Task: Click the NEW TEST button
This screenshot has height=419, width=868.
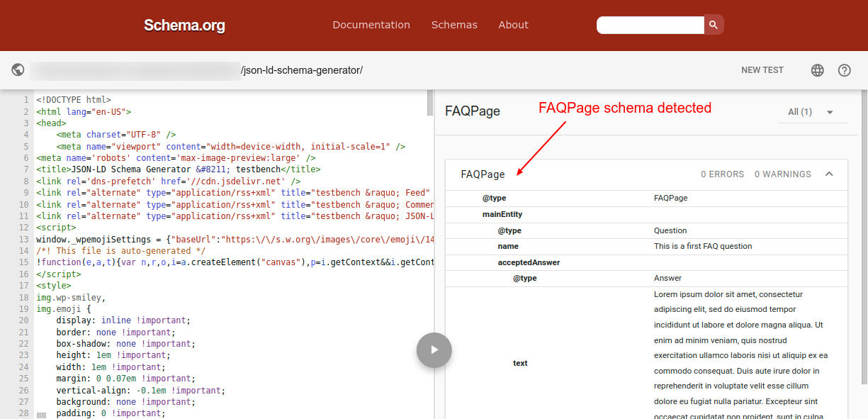Action: point(762,69)
